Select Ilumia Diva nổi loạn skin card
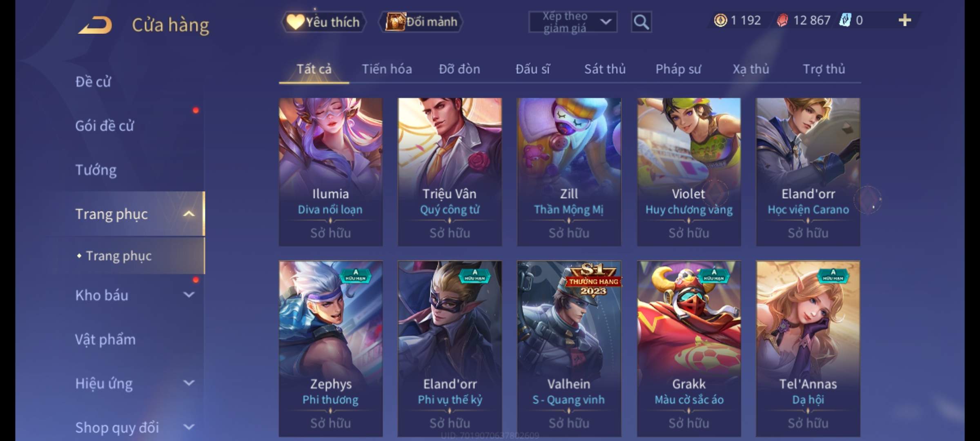 [330, 172]
